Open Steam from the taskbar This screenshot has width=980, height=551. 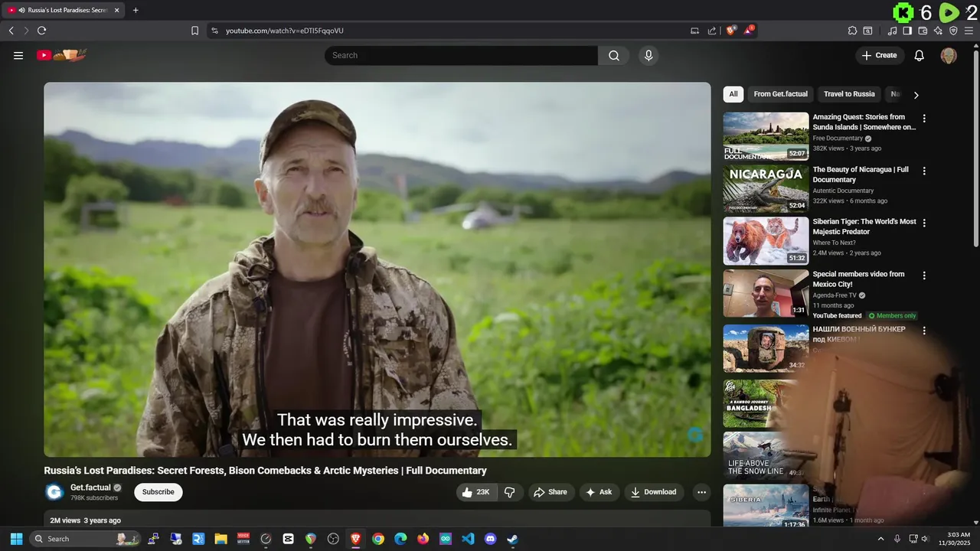pos(512,539)
